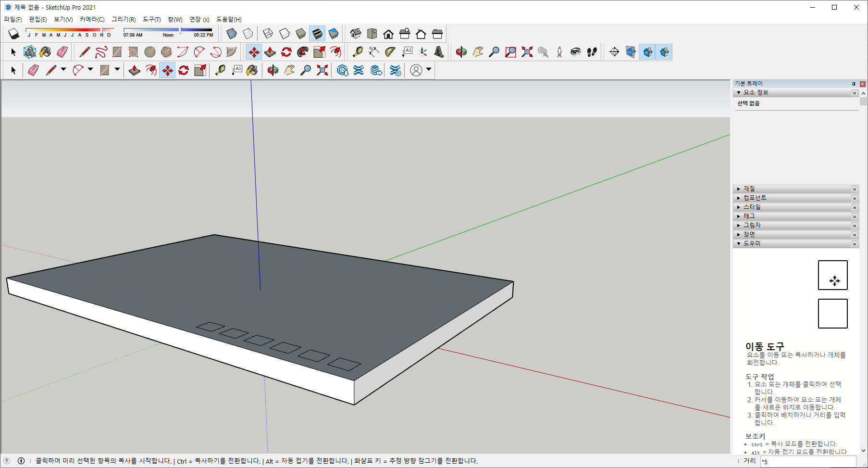The image size is (868, 468).
Task: Click the Zoom Window tool
Action: (x=510, y=52)
